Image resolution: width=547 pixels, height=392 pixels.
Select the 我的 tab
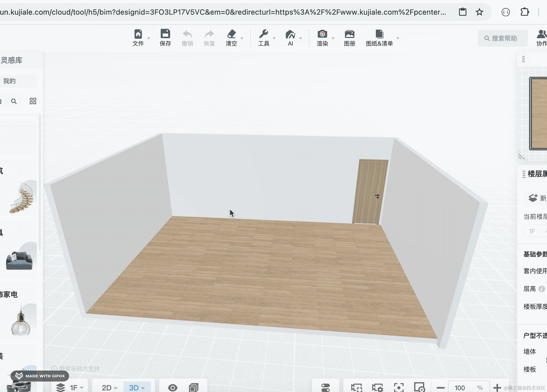(9, 81)
